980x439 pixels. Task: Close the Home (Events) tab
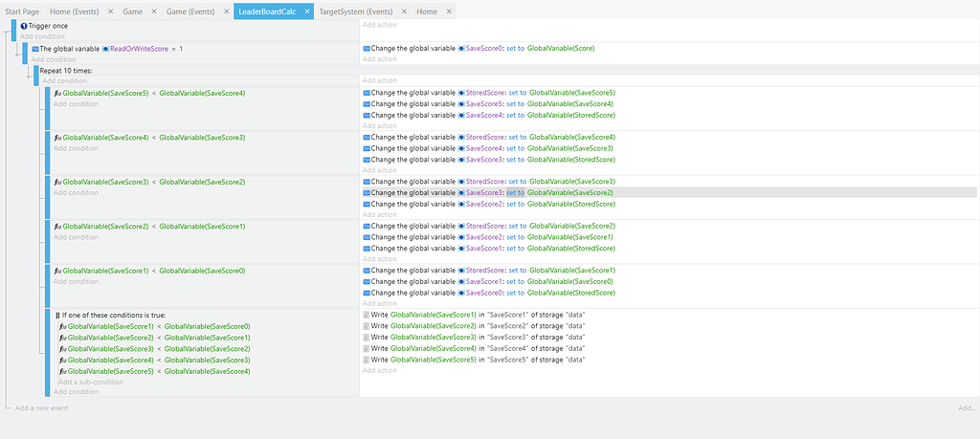coord(110,11)
